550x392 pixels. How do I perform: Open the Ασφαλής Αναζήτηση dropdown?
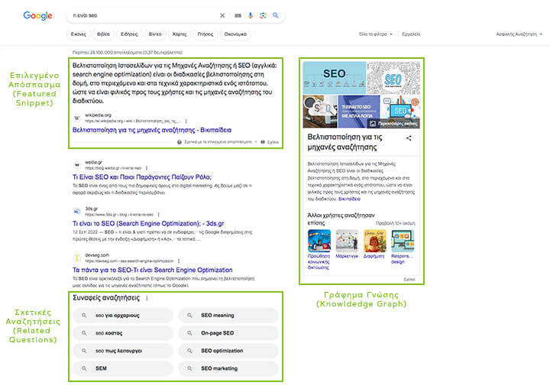click(x=519, y=34)
